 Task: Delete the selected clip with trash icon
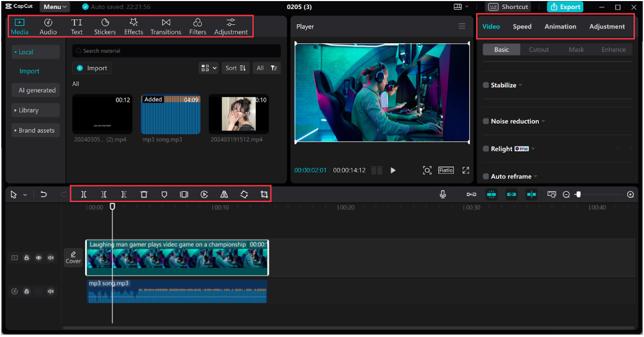[144, 195]
